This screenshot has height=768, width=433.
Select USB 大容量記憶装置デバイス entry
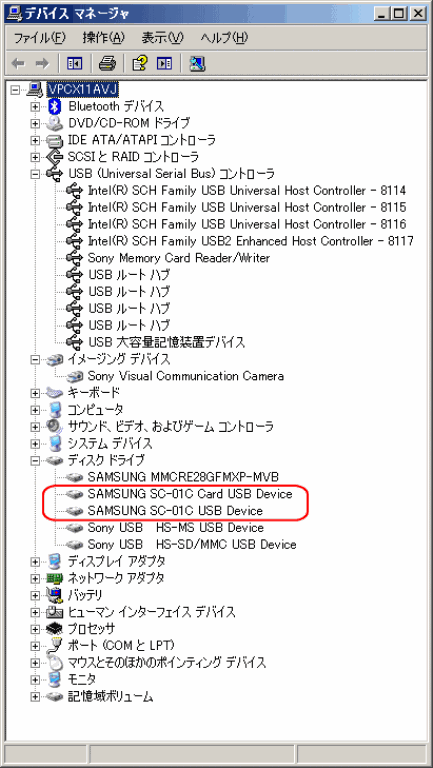point(167,342)
